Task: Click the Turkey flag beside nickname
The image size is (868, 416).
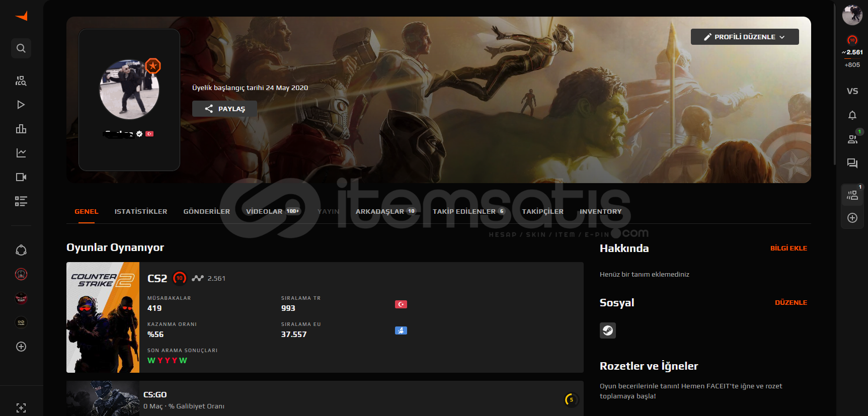Action: click(149, 134)
